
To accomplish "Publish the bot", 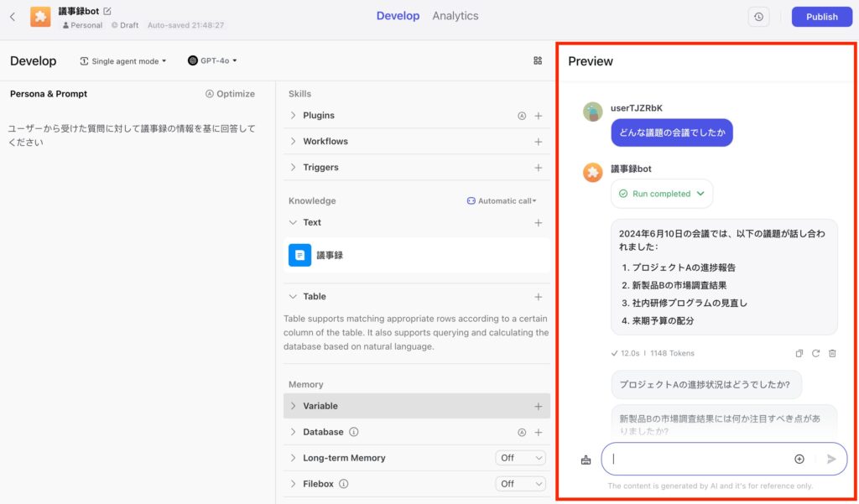I will (x=822, y=17).
